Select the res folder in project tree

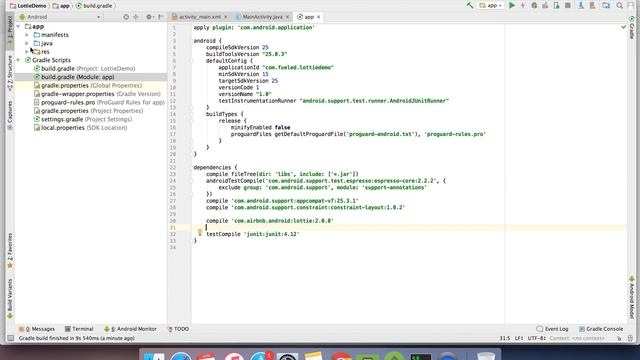tap(42, 52)
